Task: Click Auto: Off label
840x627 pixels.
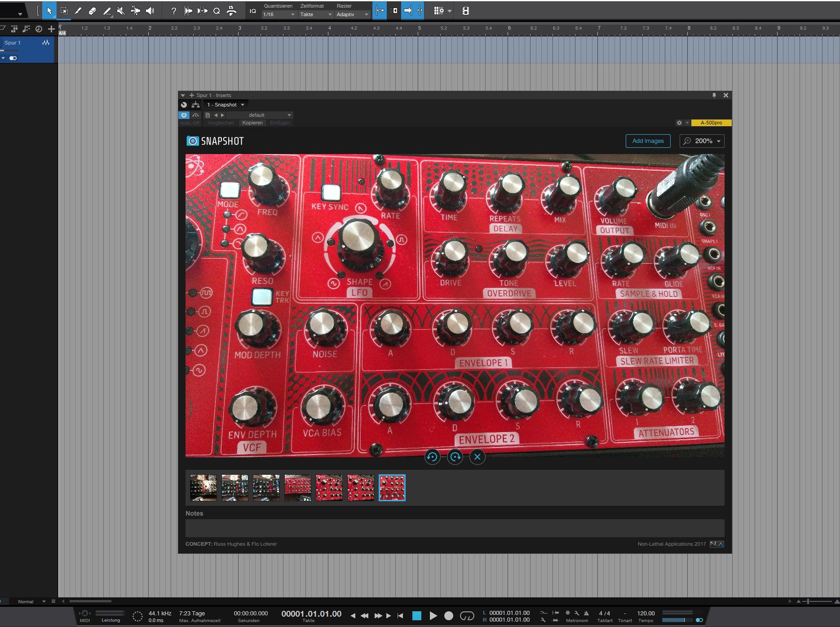Action: click(x=190, y=123)
